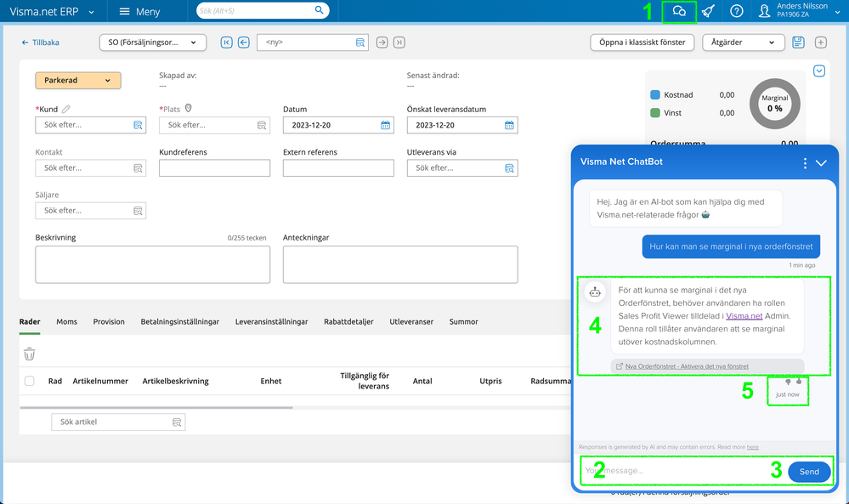The image size is (849, 504).
Task: Give thumbs down on the bot answer
Action: [788, 382]
